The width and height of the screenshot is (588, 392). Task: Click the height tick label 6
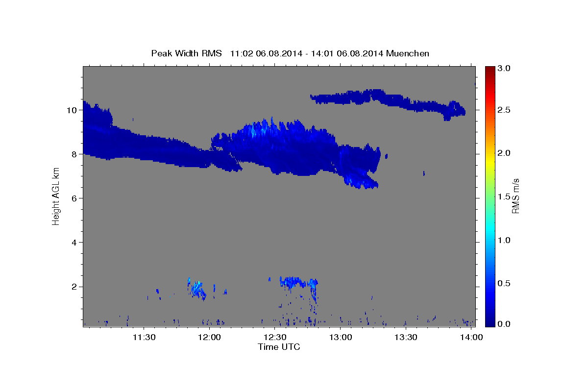click(74, 198)
